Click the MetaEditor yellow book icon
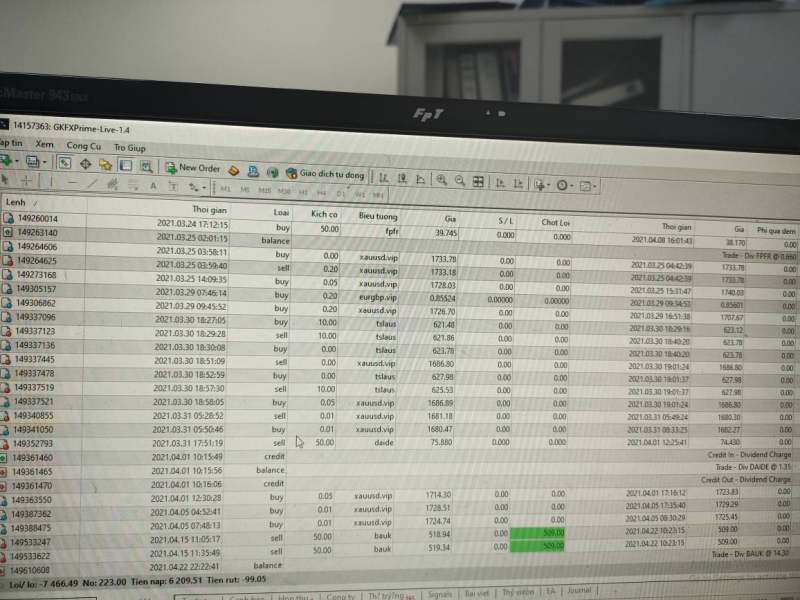This screenshot has width=800, height=600. 234,170
